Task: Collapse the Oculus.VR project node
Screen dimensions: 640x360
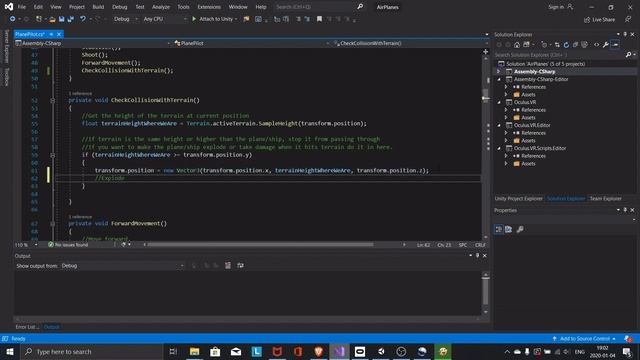Action: click(x=499, y=102)
